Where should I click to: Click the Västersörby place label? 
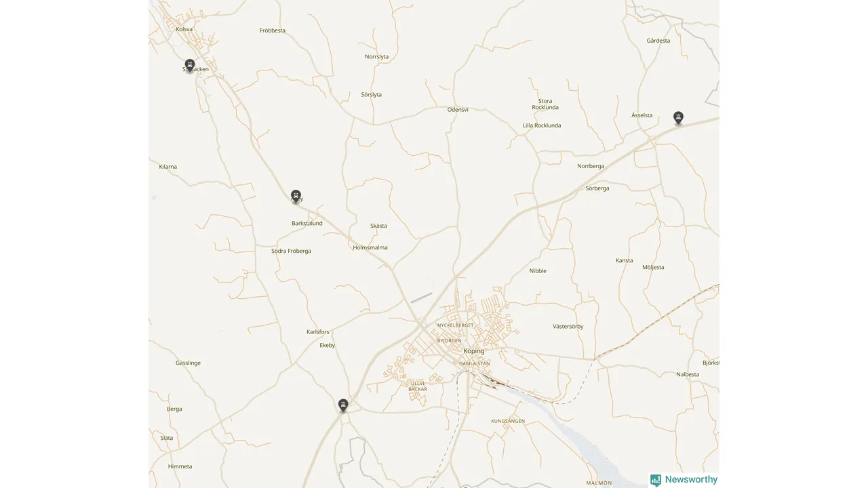(568, 327)
